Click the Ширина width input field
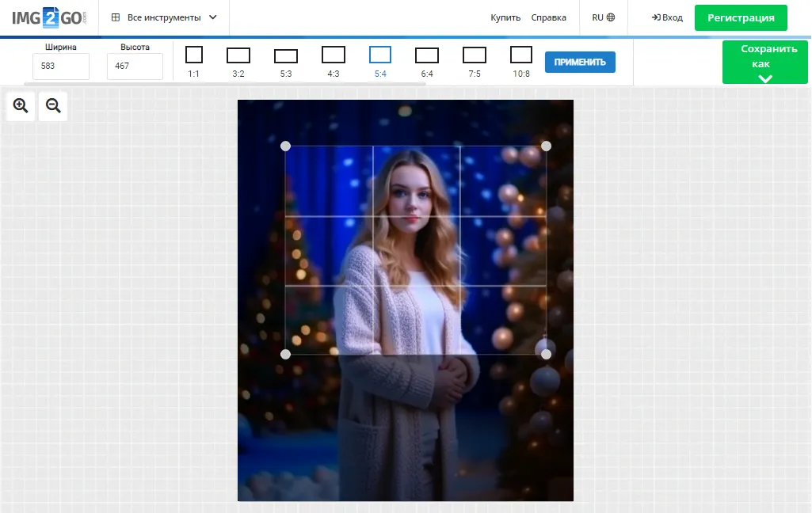This screenshot has height=513, width=812. (x=61, y=66)
